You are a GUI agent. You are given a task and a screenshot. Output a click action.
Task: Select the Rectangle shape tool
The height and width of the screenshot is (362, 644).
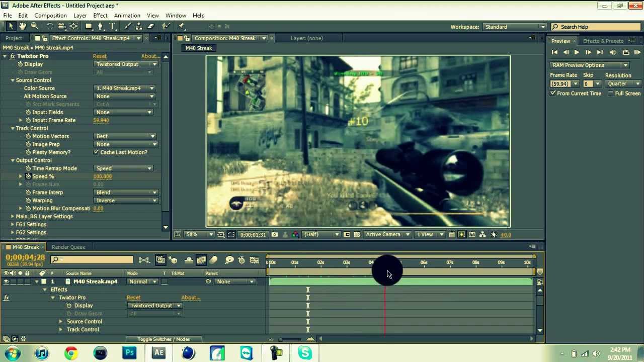coord(89,26)
